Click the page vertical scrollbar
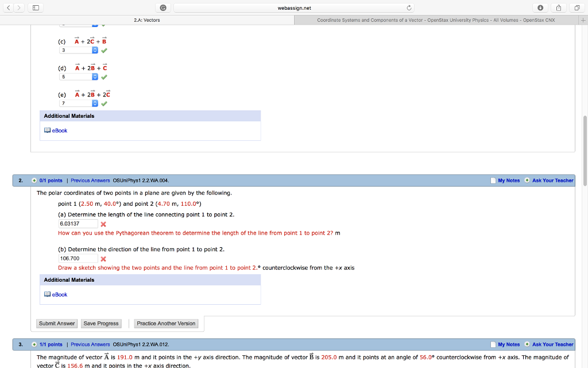Viewport: 588px width, 368px height. [585, 150]
